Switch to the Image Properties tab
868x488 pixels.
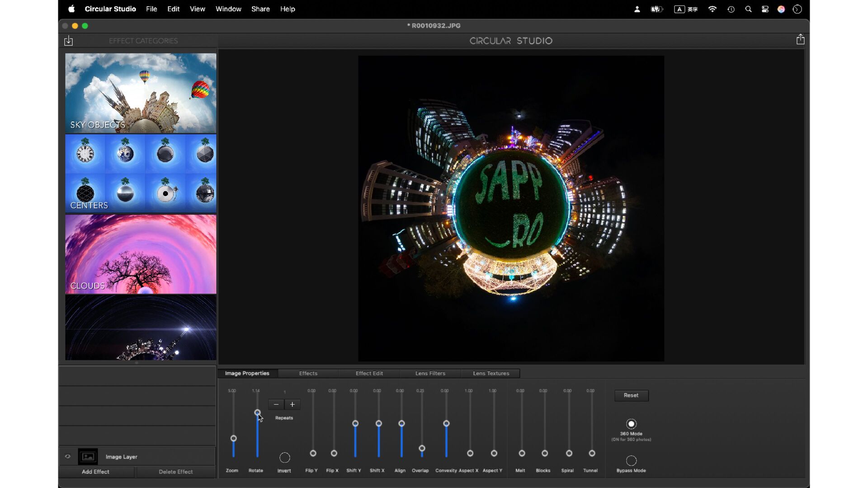coord(247,373)
